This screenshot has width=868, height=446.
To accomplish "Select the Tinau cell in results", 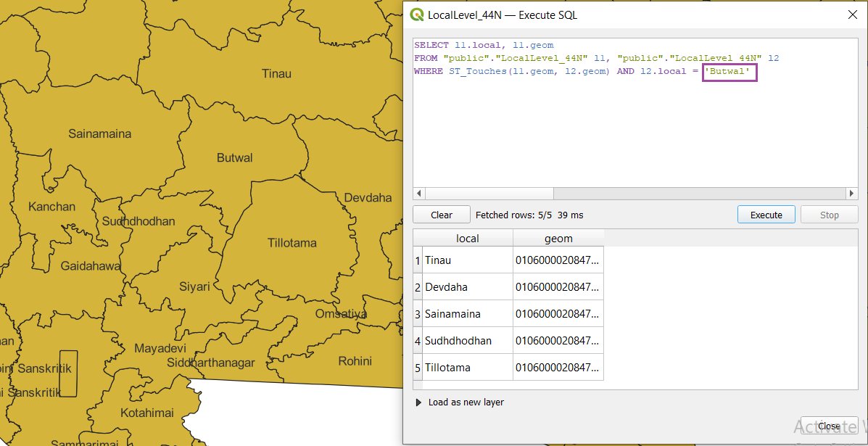I will click(x=468, y=260).
